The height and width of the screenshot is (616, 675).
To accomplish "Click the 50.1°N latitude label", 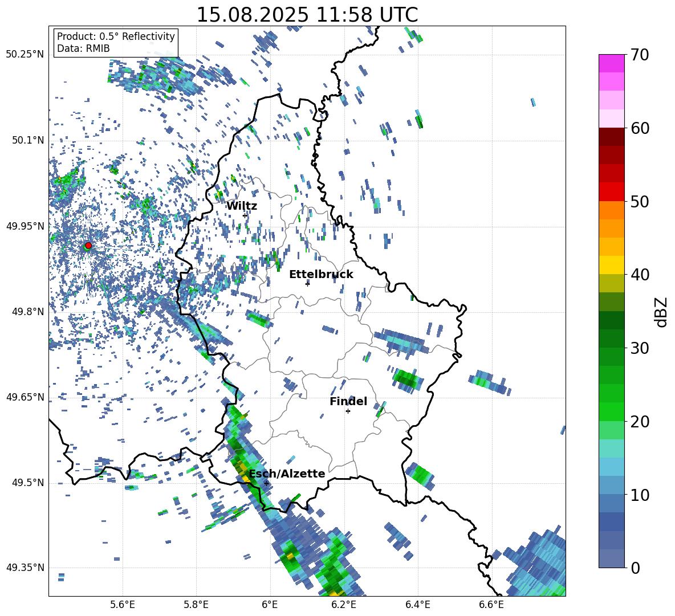I will point(27,140).
